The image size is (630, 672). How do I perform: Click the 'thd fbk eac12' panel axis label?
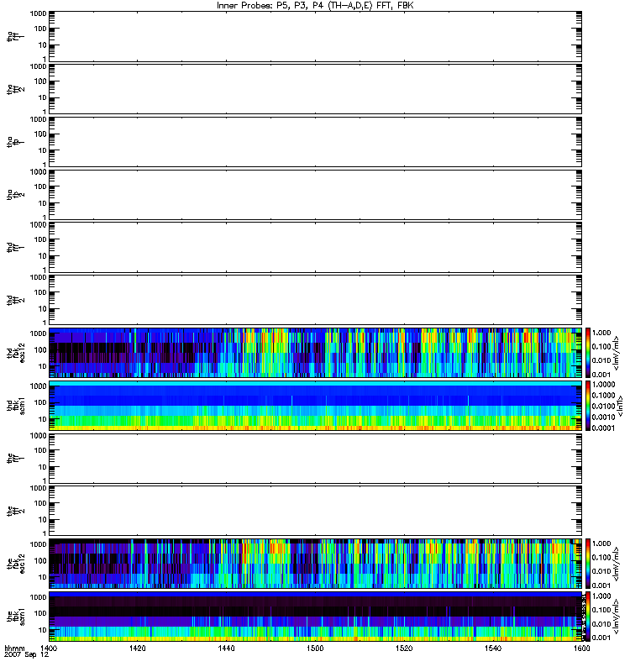16,353
